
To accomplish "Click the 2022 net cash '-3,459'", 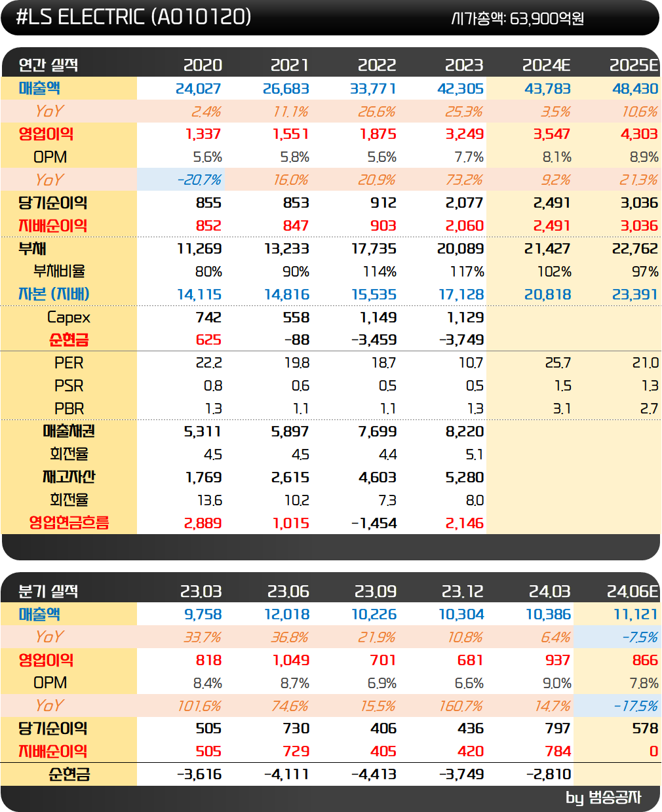I will [374, 339].
